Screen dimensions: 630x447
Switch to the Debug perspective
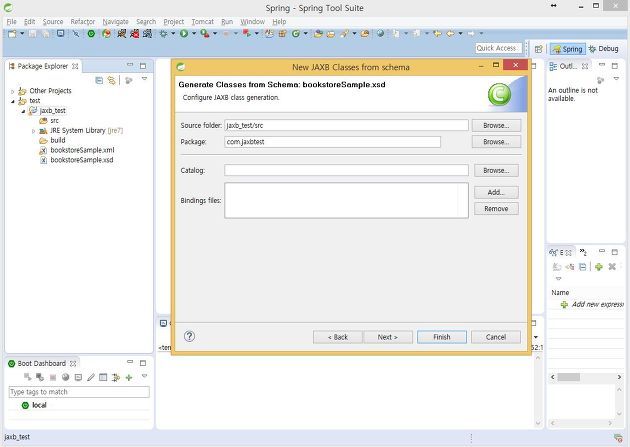pos(603,49)
